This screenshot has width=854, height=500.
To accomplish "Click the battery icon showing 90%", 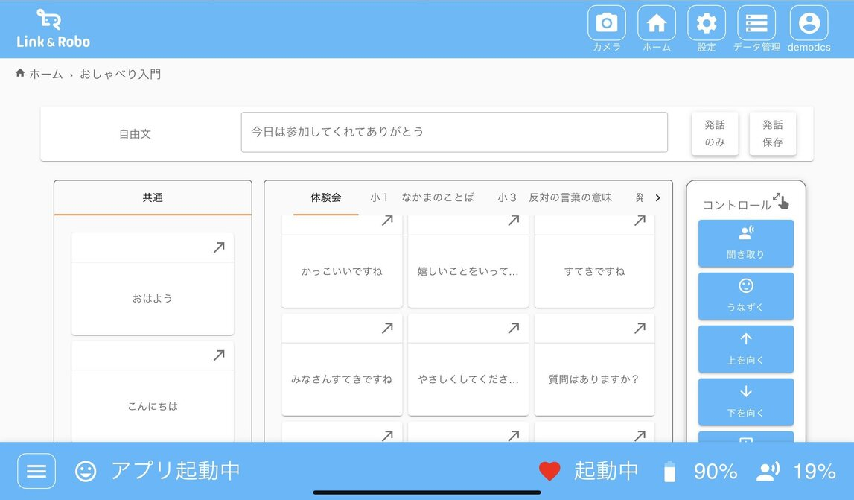I will [x=669, y=472].
